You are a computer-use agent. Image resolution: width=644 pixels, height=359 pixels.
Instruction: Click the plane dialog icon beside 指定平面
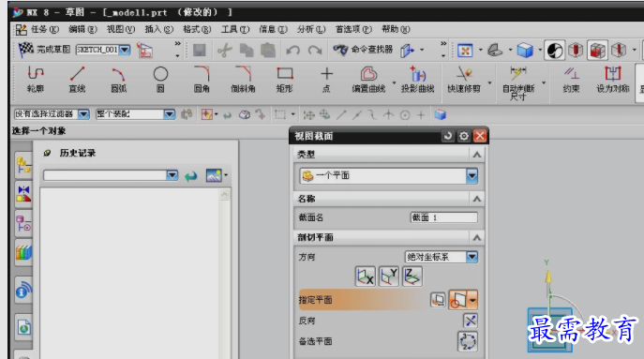(x=438, y=300)
